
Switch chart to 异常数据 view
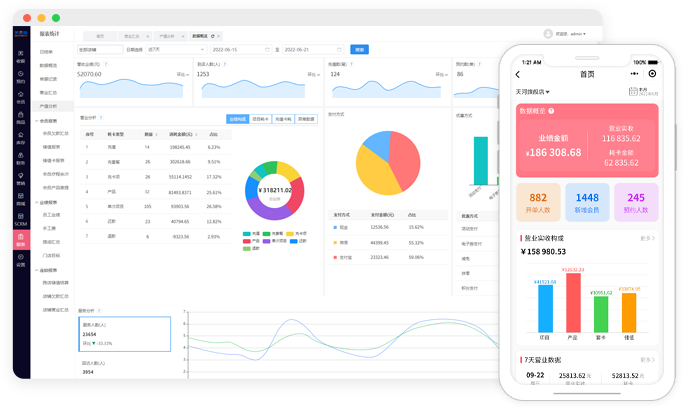[x=305, y=117]
